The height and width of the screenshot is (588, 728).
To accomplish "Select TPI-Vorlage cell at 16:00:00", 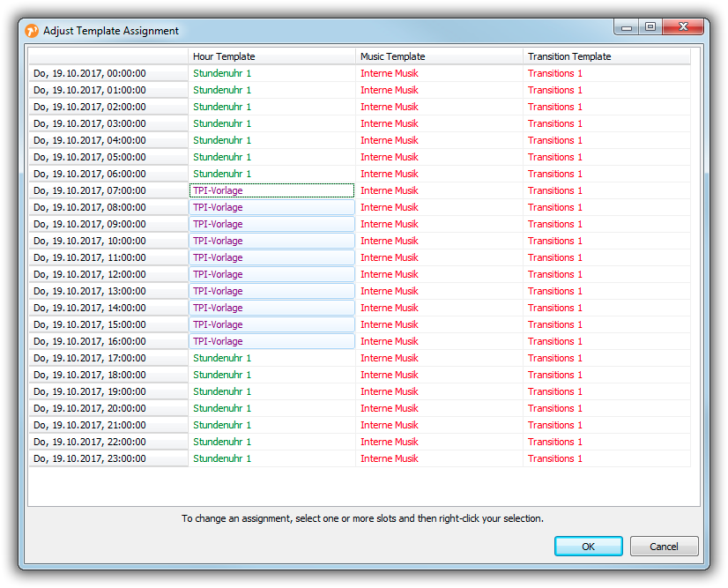I will coord(271,341).
